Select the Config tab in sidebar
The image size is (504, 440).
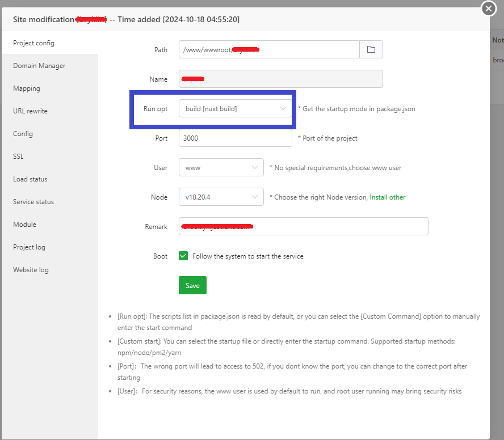23,134
